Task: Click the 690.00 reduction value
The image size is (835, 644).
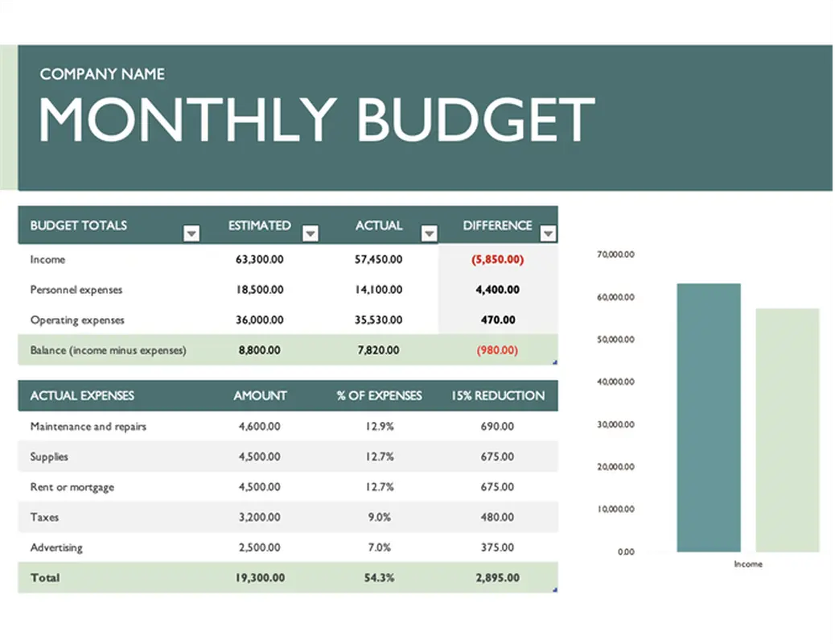Action: point(497,426)
